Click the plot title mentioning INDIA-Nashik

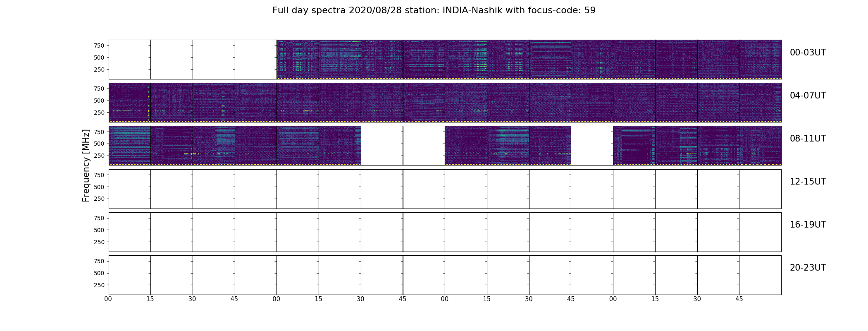[434, 10]
